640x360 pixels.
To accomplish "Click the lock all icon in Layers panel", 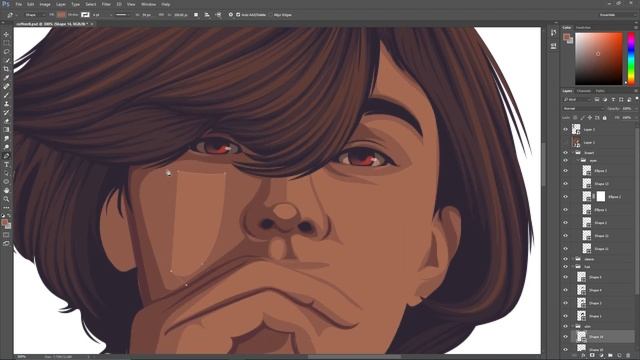I will [x=604, y=118].
